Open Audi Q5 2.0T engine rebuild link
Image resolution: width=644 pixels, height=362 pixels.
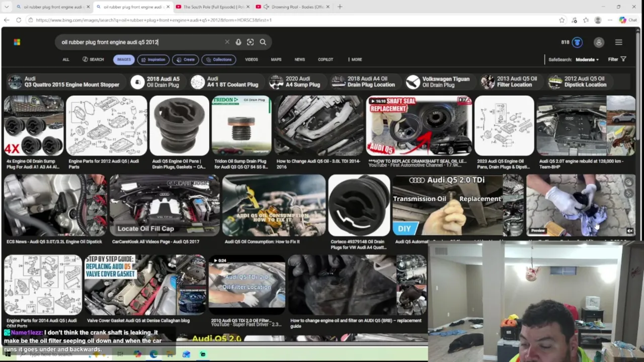[x=581, y=164]
